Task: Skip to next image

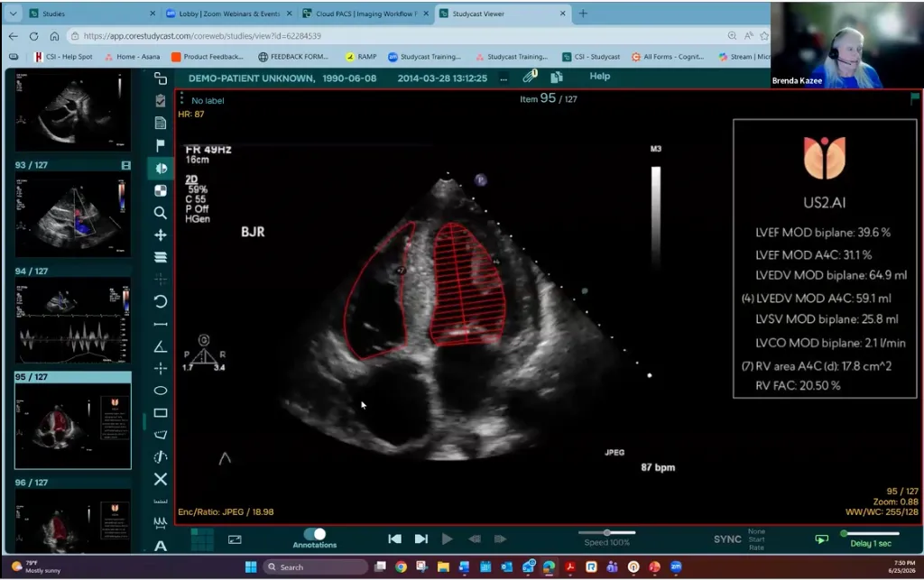Action: pos(420,539)
